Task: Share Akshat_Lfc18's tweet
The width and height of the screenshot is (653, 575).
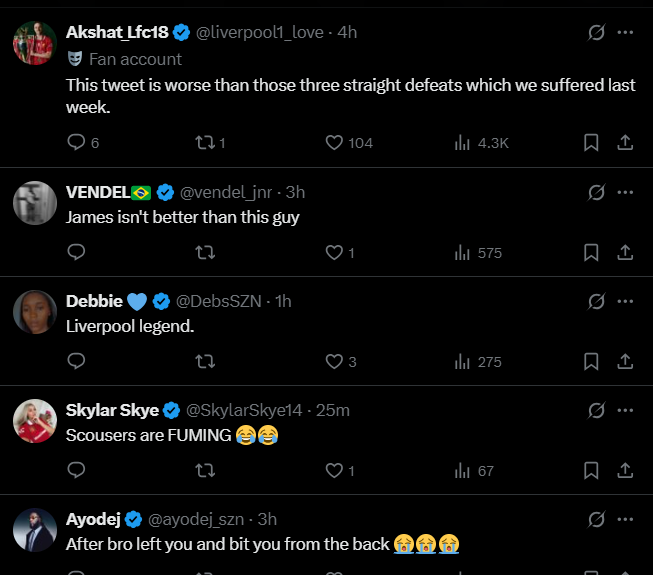Action: tap(625, 143)
